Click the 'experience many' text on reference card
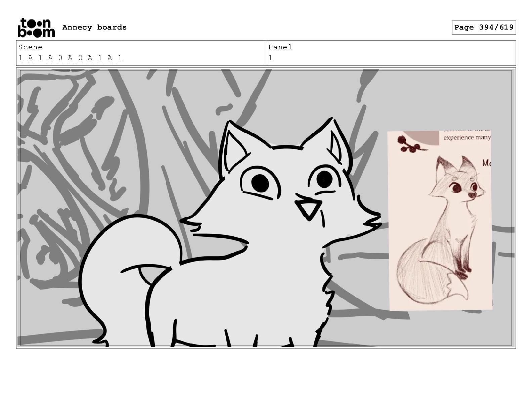Viewport: 532px width, 411px height. (467, 137)
